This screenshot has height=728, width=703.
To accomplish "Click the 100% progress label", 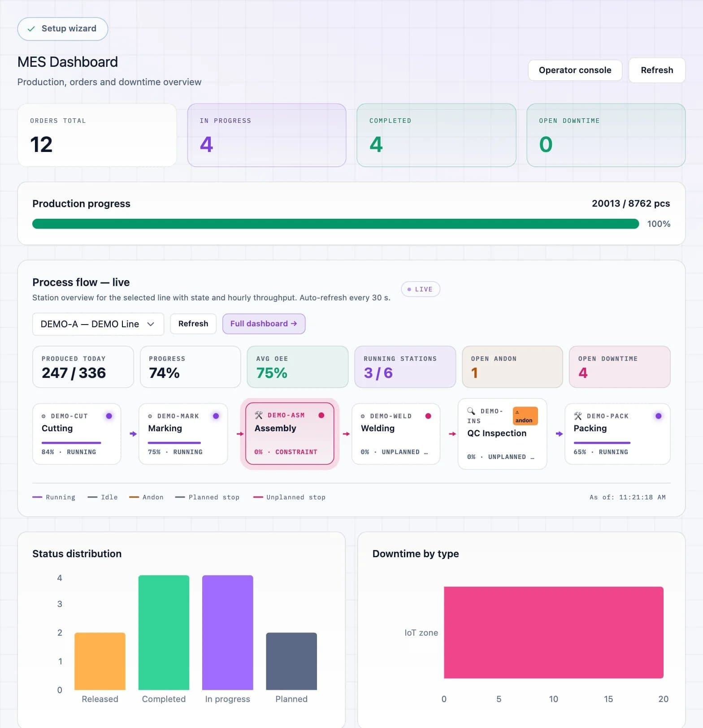I will (x=659, y=224).
